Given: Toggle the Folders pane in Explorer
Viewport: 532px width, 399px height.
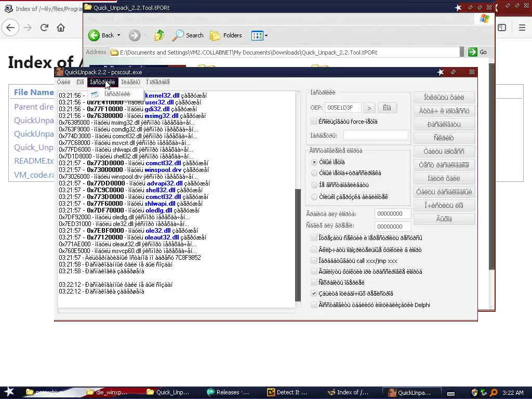Looking at the screenshot, I should tap(226, 35).
